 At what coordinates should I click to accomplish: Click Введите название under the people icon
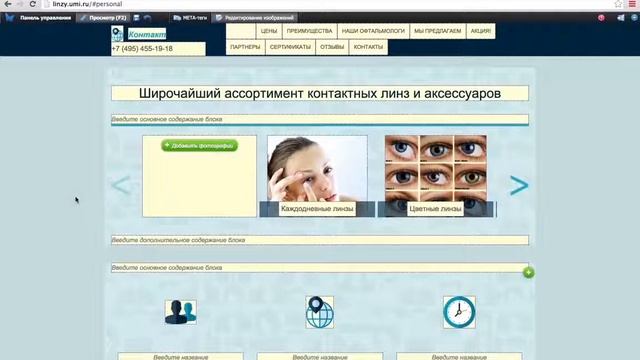[180, 357]
